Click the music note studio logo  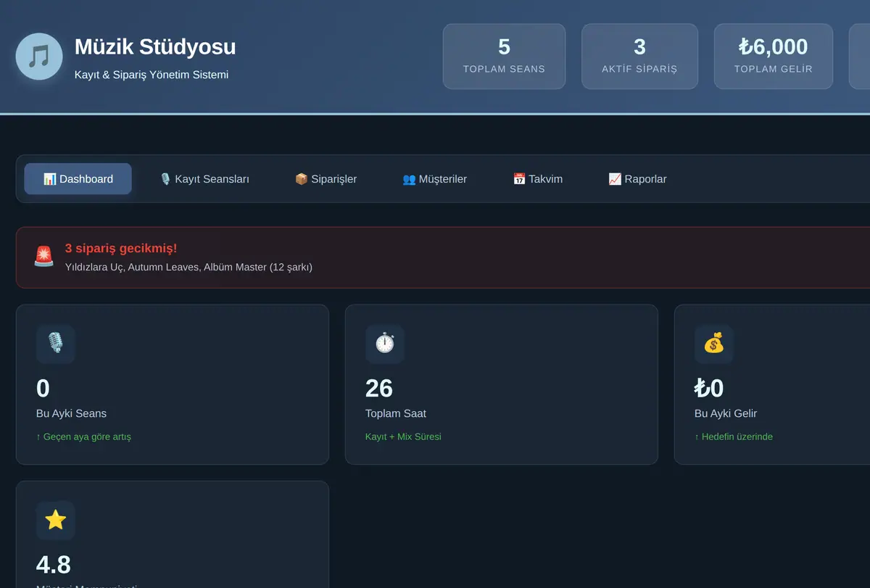point(39,57)
